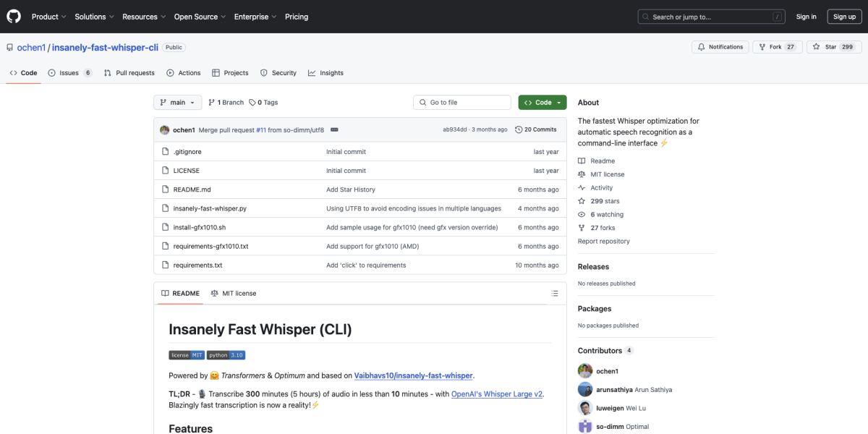Switch to the Issues tab
Image resolution: width=868 pixels, height=434 pixels.
click(x=69, y=73)
